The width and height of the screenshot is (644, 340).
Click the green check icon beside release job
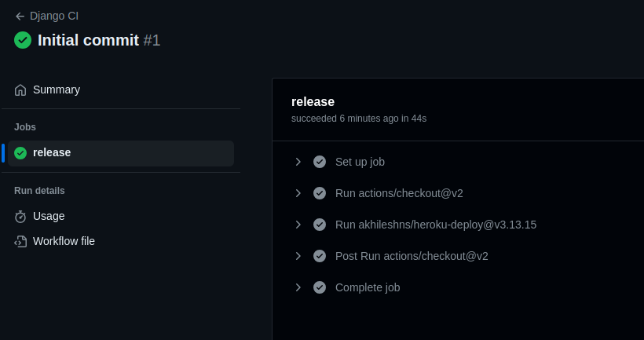click(20, 153)
